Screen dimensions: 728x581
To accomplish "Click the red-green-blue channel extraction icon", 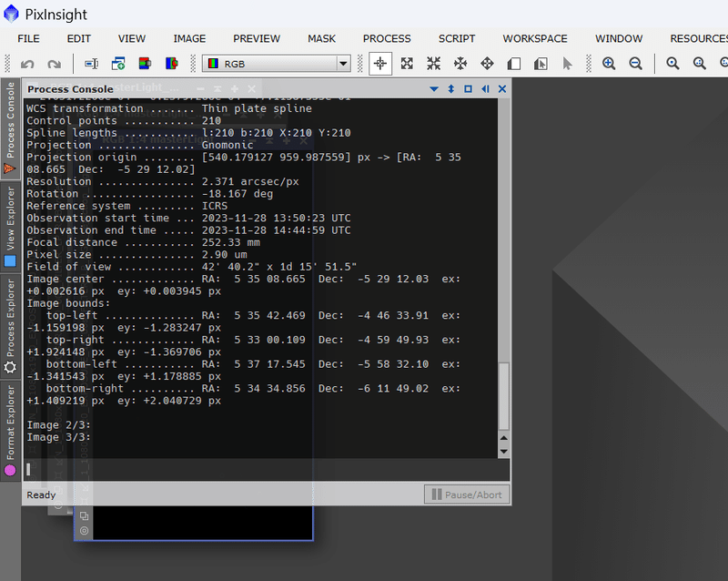I will click(145, 64).
